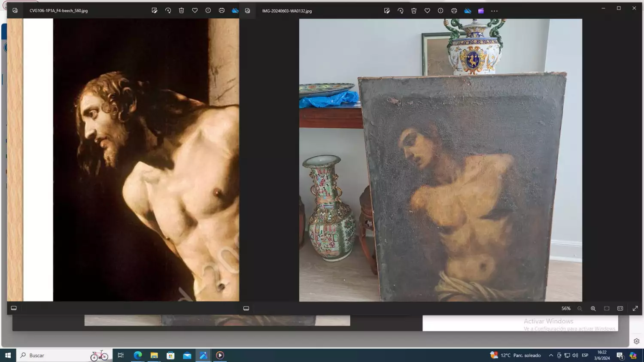Open ESP keyboard language selector
The height and width of the screenshot is (362, 644).
585,355
